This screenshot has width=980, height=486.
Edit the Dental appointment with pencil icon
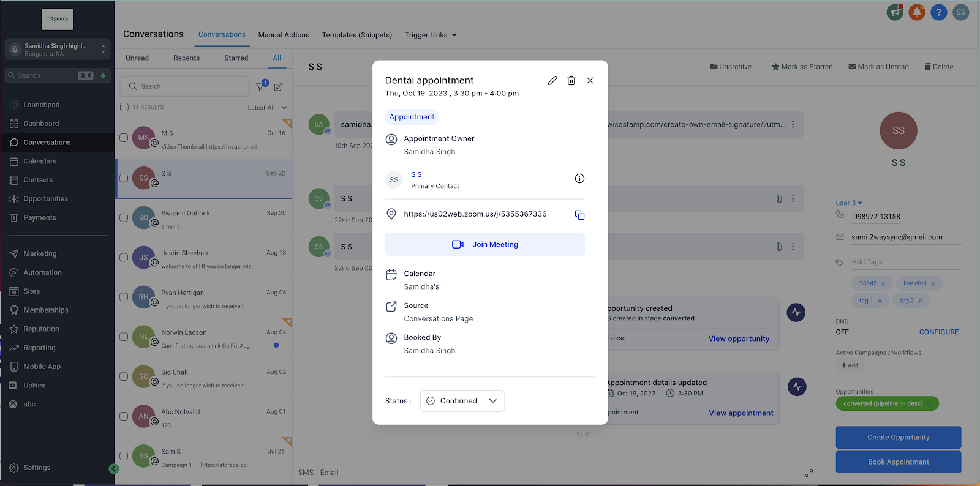coord(552,80)
